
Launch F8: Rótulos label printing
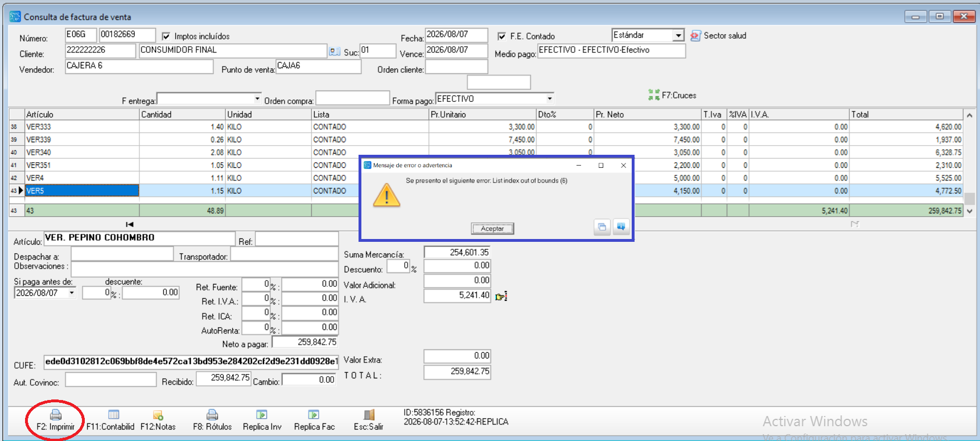point(212,420)
